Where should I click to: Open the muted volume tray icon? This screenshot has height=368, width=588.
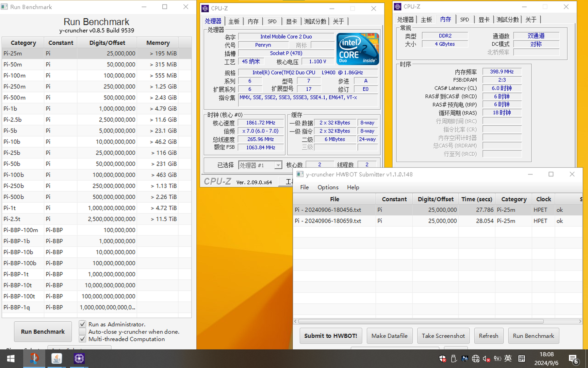coord(487,358)
